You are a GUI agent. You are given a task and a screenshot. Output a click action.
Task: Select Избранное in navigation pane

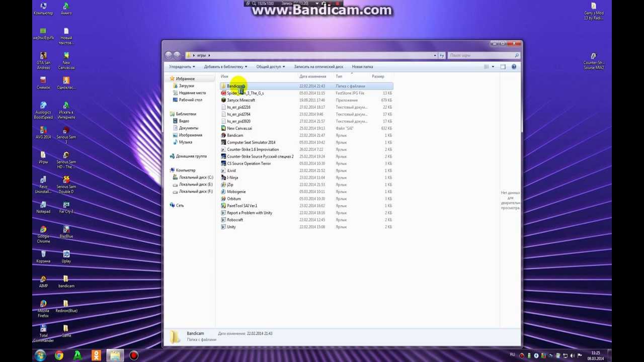coord(185,79)
